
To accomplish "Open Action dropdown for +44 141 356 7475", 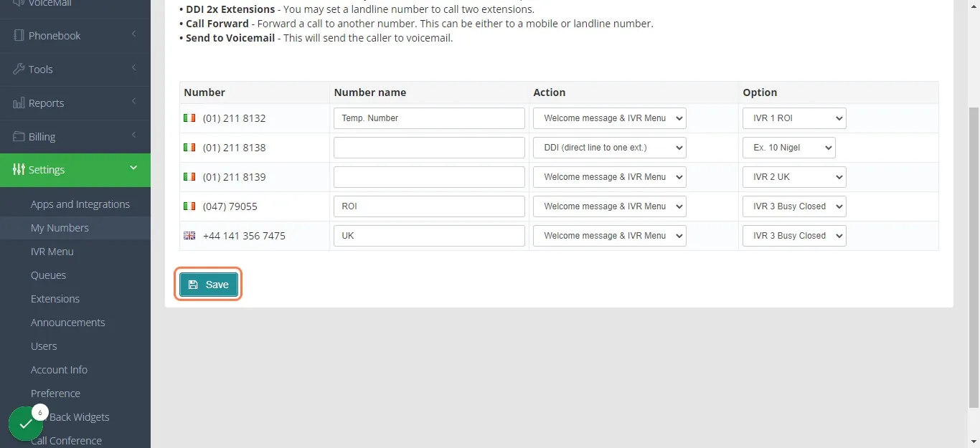I will (610, 236).
